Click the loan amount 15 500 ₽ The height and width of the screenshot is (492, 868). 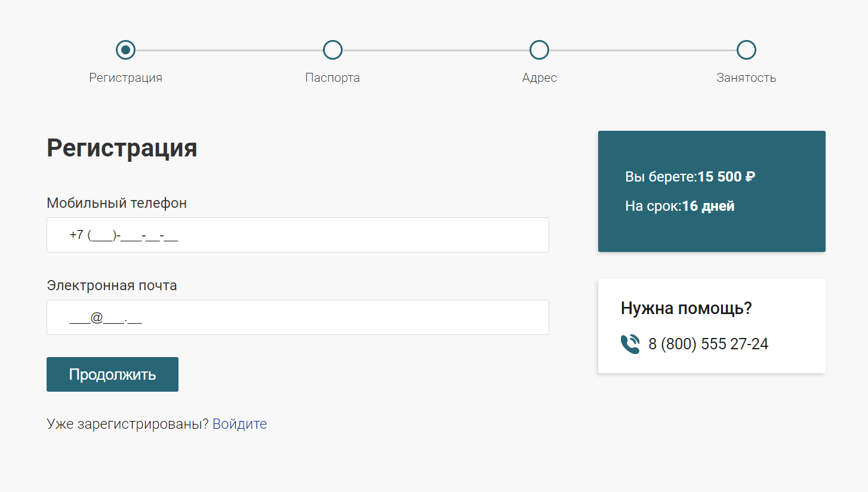727,177
